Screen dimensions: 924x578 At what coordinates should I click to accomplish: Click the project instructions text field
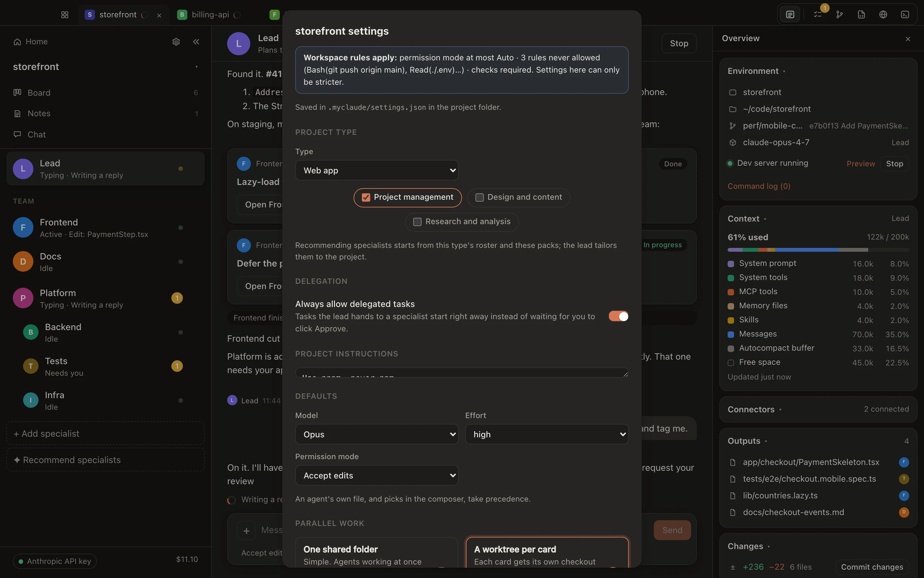tap(462, 373)
